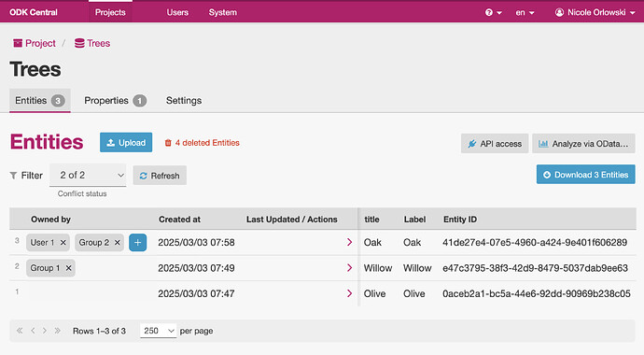Open the Conflict status filter dropdown

[x=88, y=175]
